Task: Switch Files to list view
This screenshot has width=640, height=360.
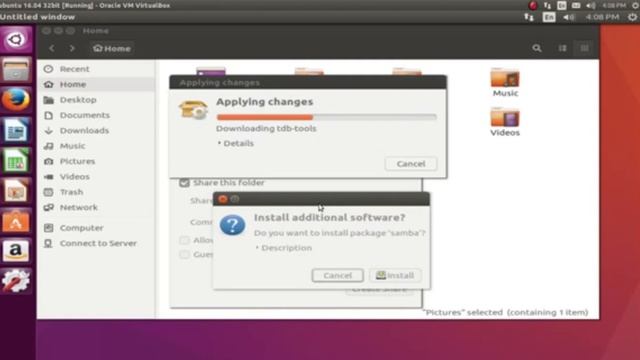Action: [x=562, y=48]
